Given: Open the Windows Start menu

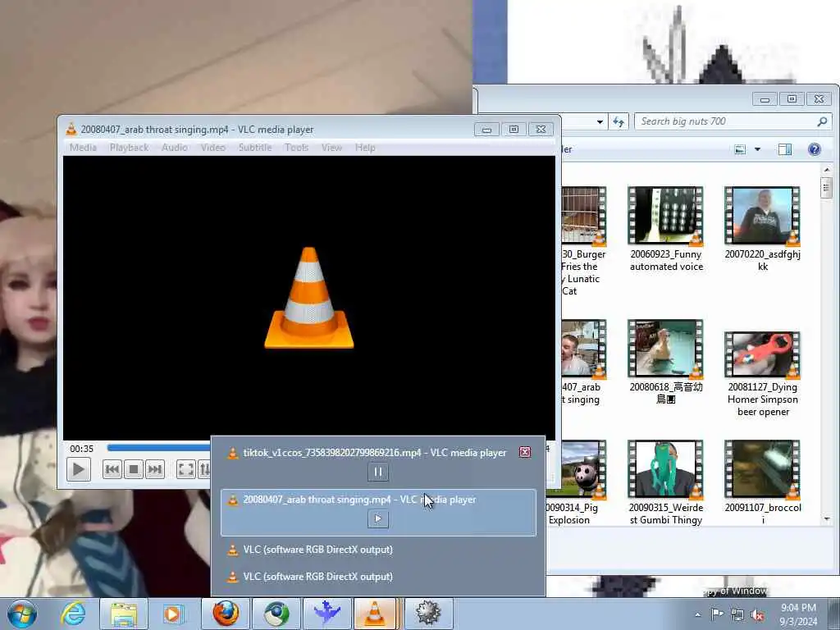Looking at the screenshot, I should [x=22, y=614].
